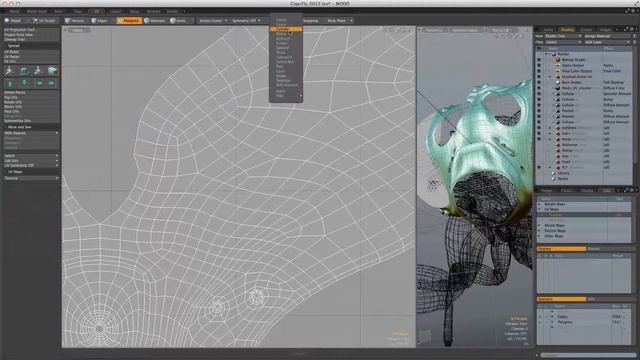Toggle visibility eye for Mode_UV_checker layer

coord(539,88)
